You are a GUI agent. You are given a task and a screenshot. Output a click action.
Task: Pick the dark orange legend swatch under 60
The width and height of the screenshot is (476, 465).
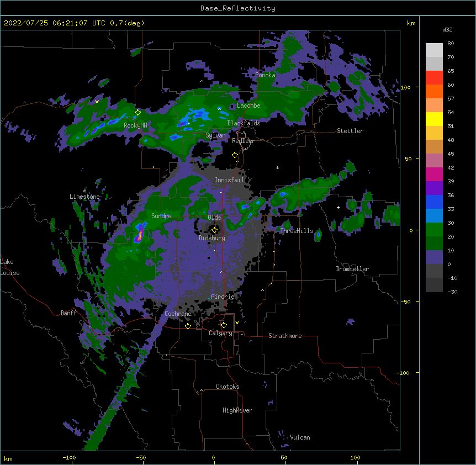point(434,91)
